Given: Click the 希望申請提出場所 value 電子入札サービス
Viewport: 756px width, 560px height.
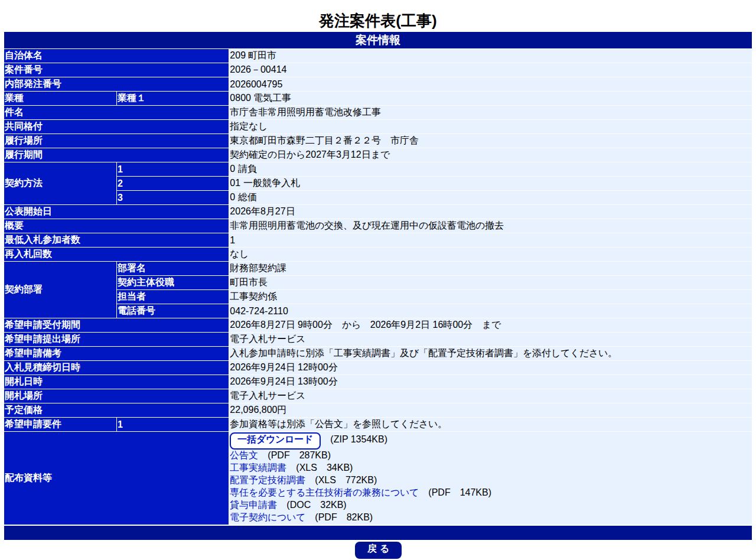Looking at the screenshot, I should tap(268, 339).
